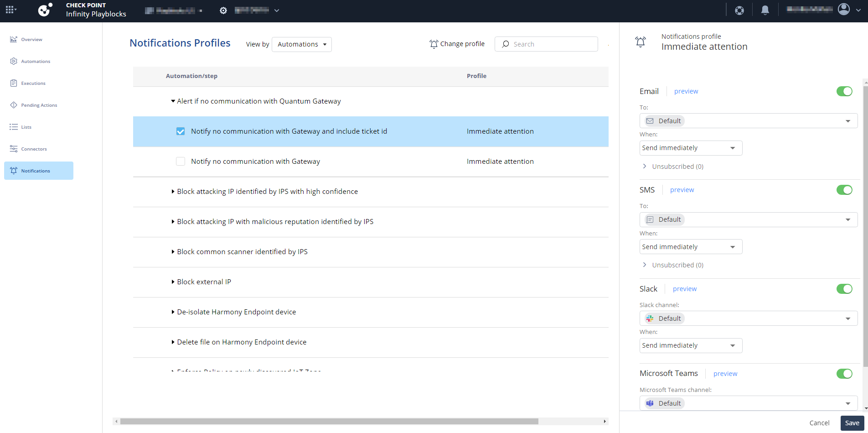Expand the 'Block external IP' automation
Screen dimensions: 868x433
pyautogui.click(x=173, y=282)
